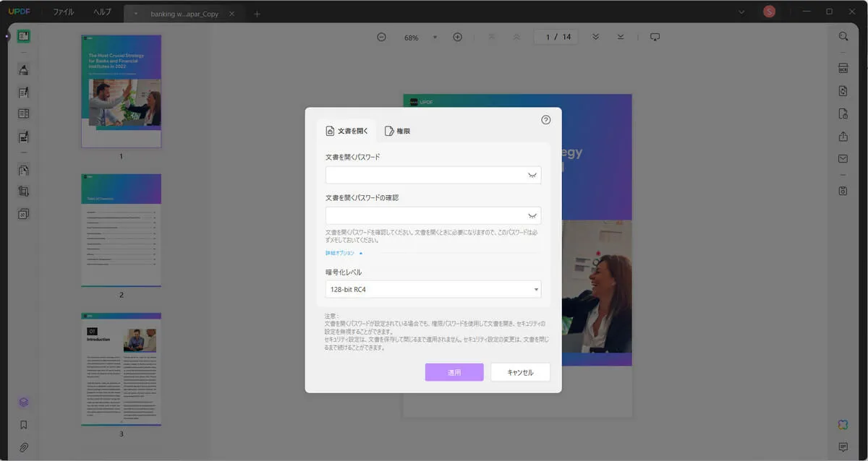Viewport: 868px width, 461px height.
Task: Collapse the 詳細オプション expander
Action: click(x=344, y=253)
